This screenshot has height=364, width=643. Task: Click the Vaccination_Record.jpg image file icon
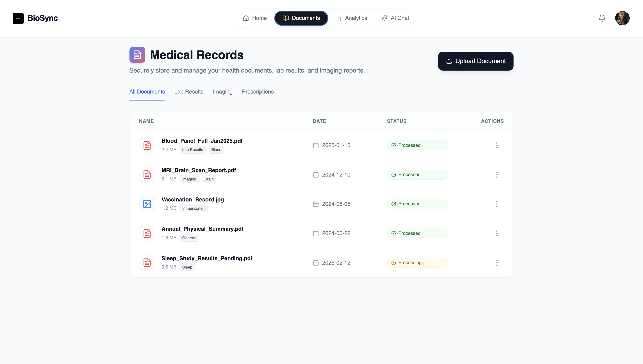147,204
